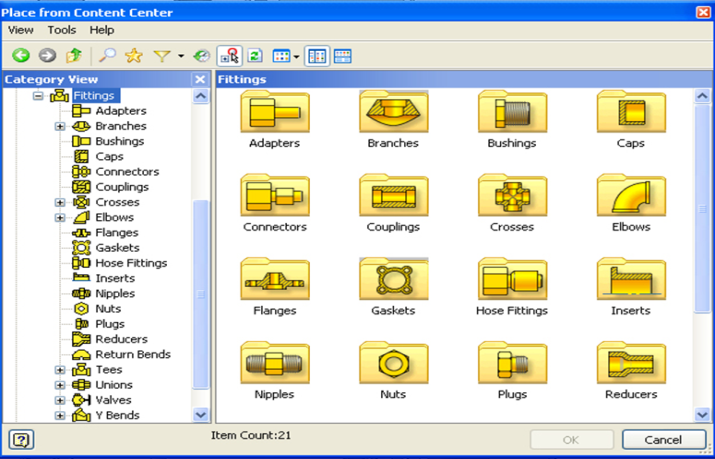Collapse the Fittings tree node

pyautogui.click(x=38, y=96)
